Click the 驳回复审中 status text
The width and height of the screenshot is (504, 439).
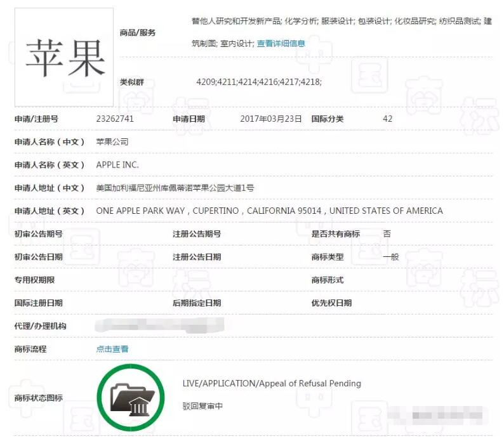point(202,406)
